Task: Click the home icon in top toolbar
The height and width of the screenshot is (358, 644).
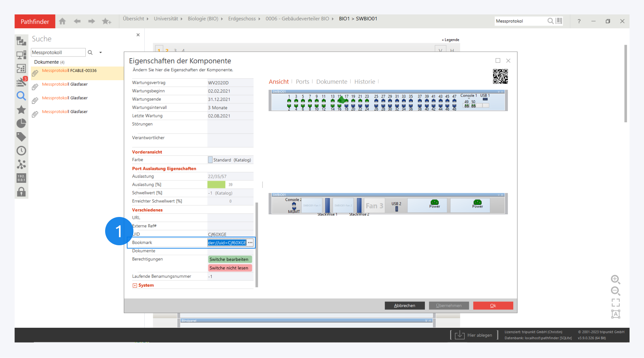Action: coord(62,21)
